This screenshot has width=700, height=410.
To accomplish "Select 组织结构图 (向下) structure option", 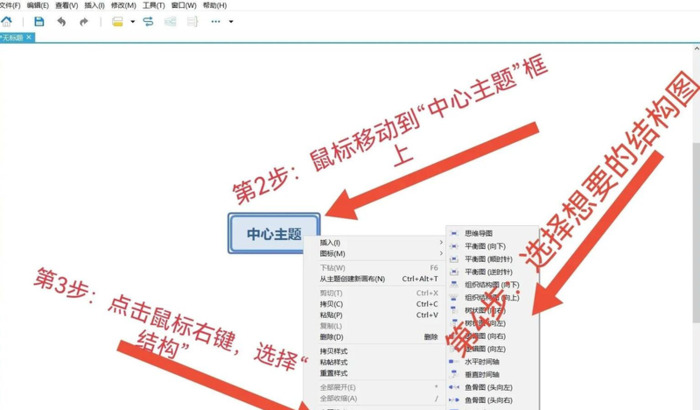I will click(492, 284).
